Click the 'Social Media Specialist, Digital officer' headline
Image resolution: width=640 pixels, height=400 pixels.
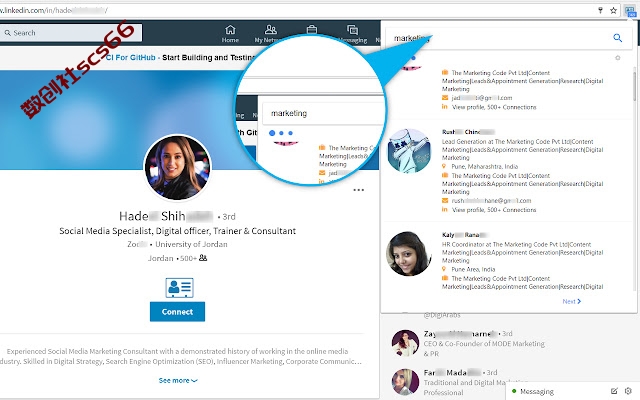coord(178,231)
